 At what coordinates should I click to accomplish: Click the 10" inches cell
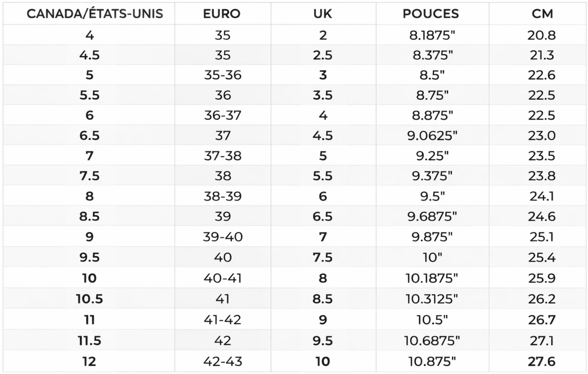432,257
